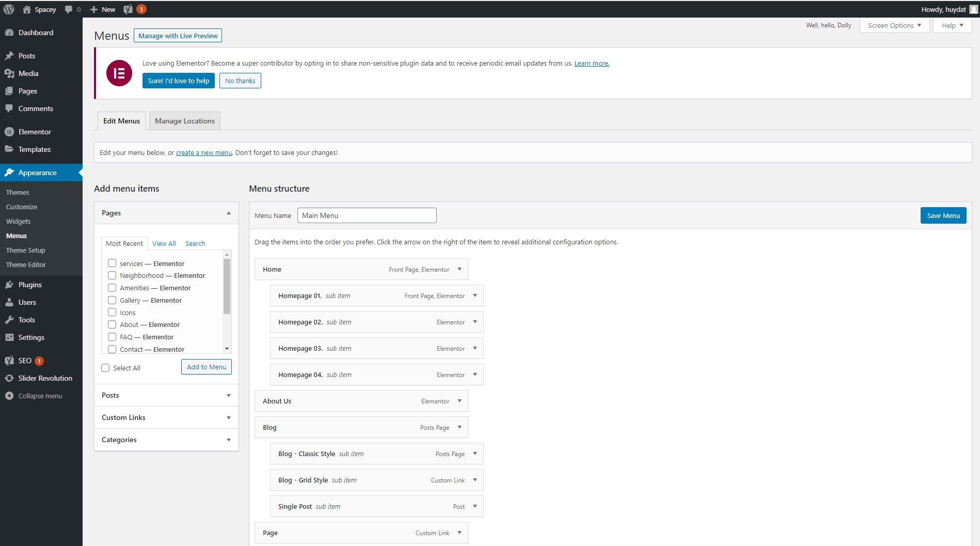The image size is (980, 546).
Task: Click the Elementor sidebar icon
Action: [9, 132]
